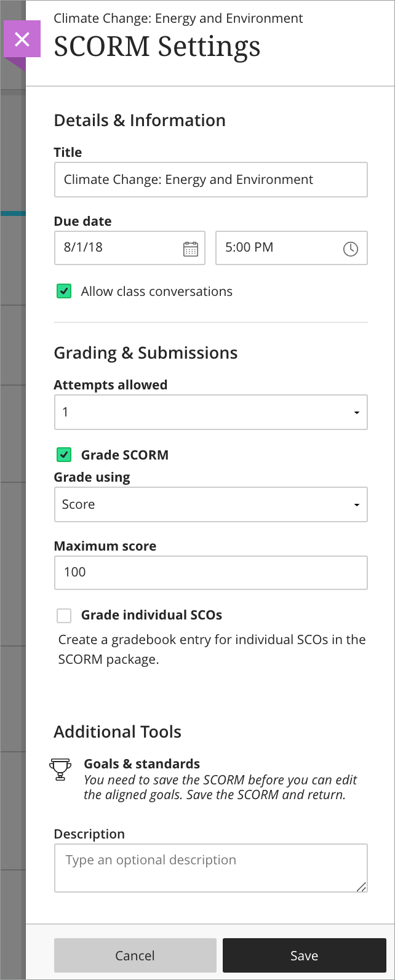Click the 5:00 PM time field
The image size is (395, 980).
click(277, 248)
